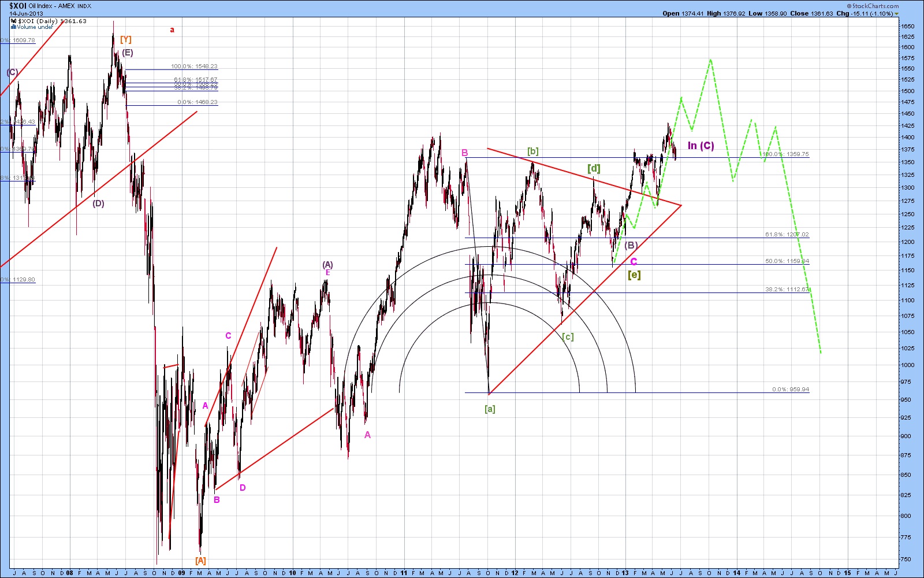Click the '13' year marker on the time axis
Screen dimensions: 924x578
(x=625, y=573)
